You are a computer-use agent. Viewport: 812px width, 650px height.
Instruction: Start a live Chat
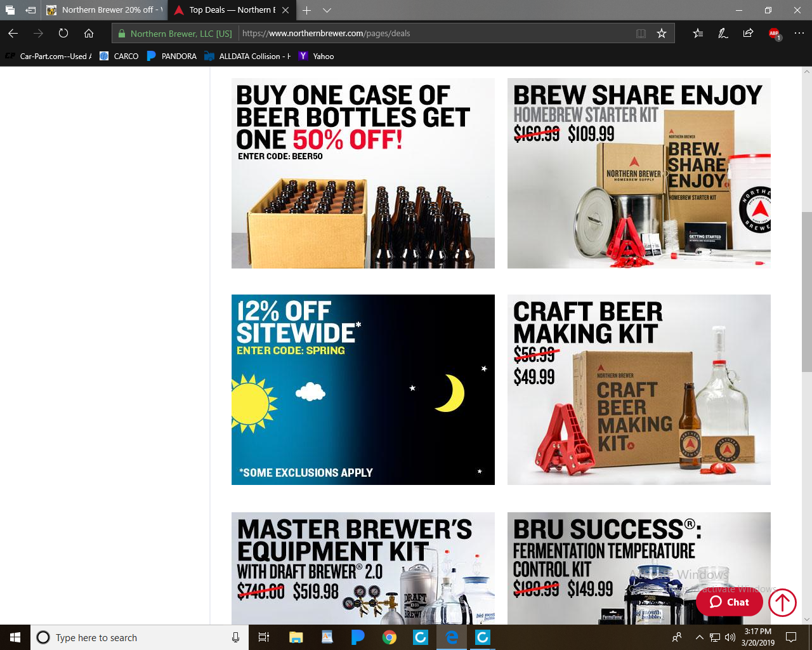click(x=729, y=602)
